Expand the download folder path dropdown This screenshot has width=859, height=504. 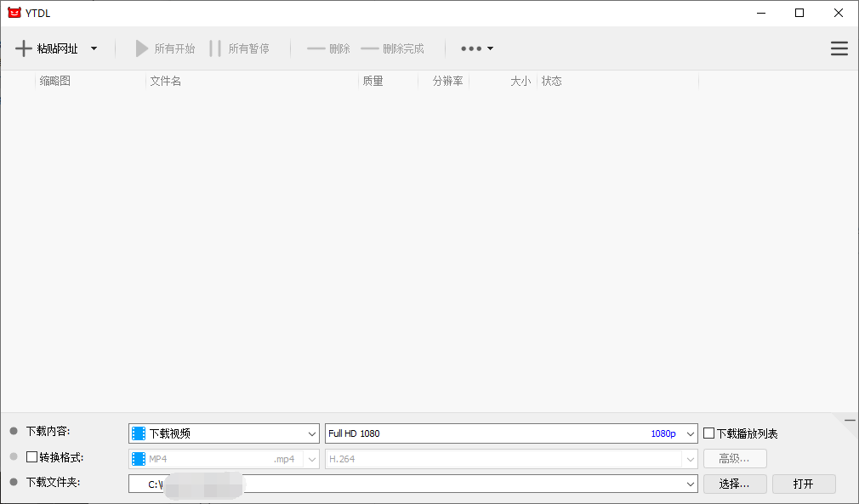point(690,484)
